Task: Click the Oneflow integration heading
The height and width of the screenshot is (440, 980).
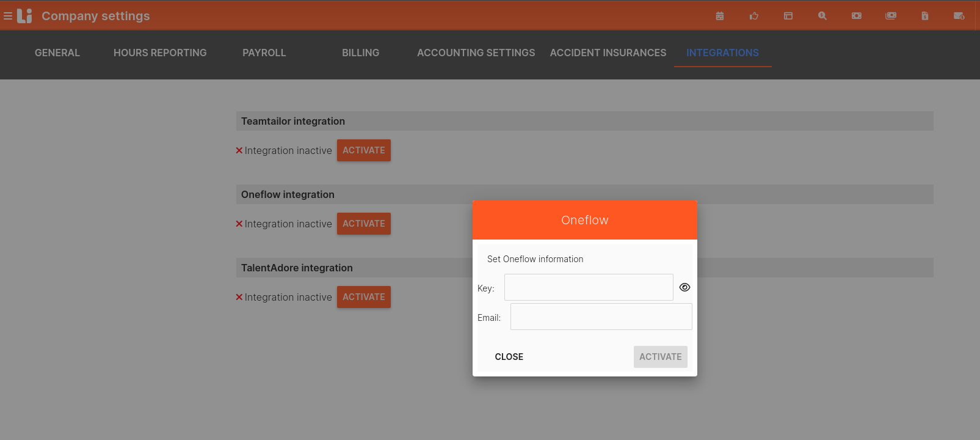Action: click(x=288, y=194)
